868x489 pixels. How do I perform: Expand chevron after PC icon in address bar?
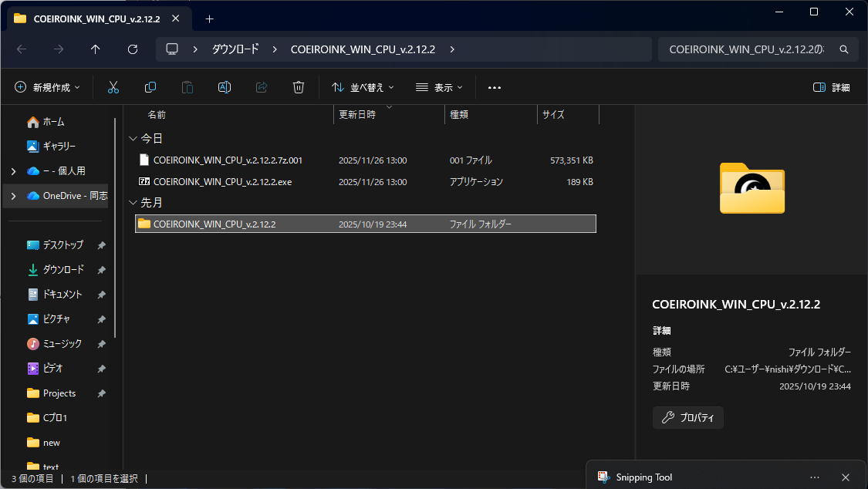point(195,49)
